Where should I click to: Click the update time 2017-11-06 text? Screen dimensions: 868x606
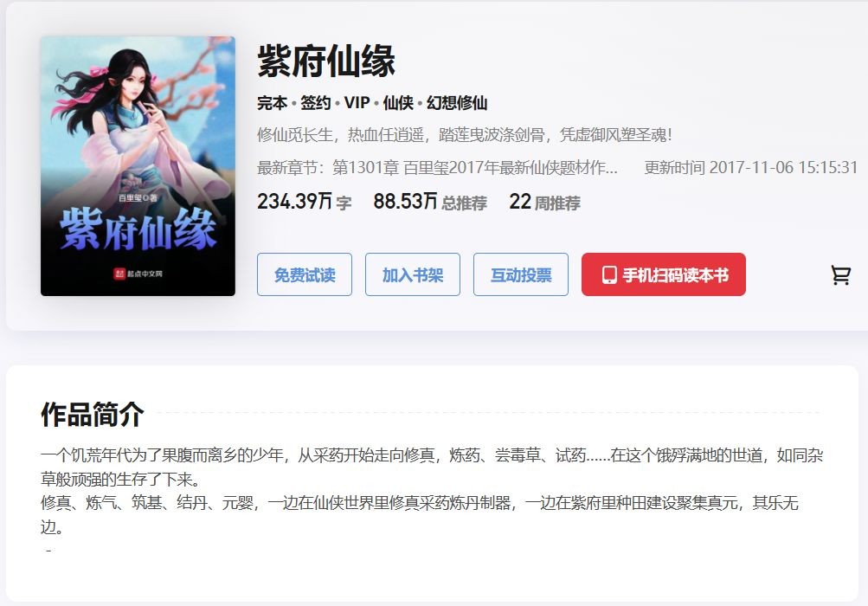[750, 167]
